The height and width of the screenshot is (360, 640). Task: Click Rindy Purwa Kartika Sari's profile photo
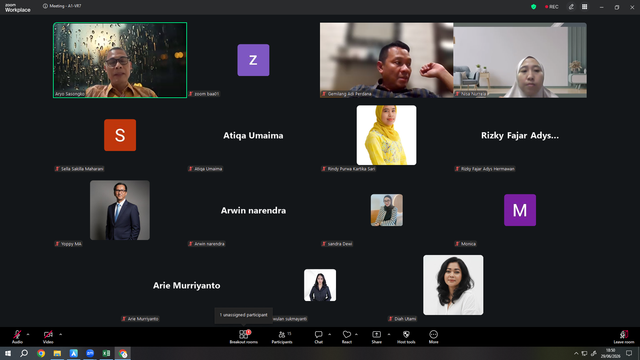tap(387, 135)
